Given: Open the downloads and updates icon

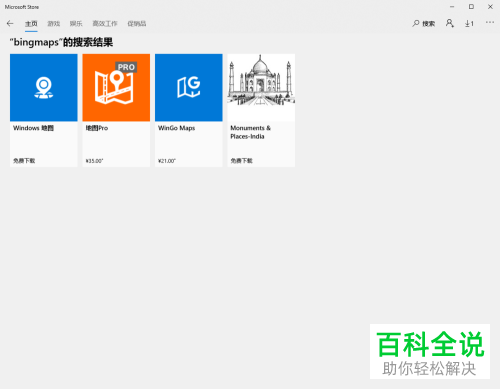Looking at the screenshot, I should [x=469, y=24].
